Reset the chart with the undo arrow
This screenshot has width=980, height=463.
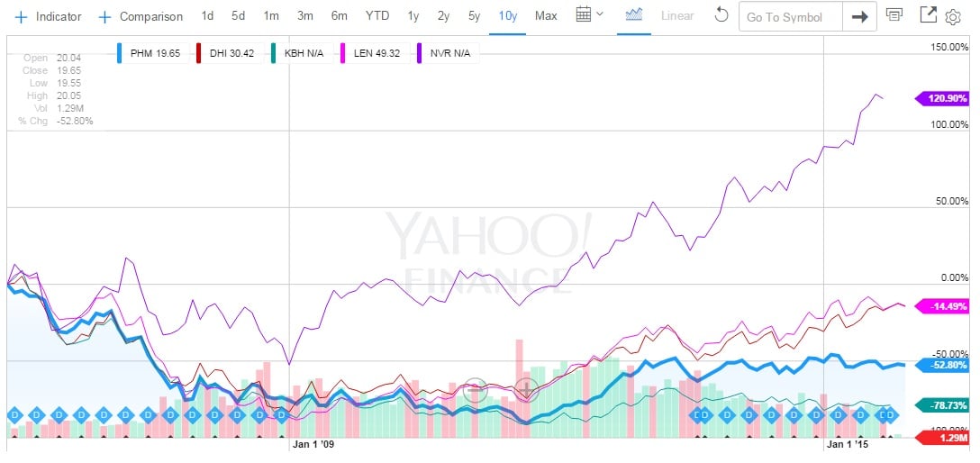[720, 16]
